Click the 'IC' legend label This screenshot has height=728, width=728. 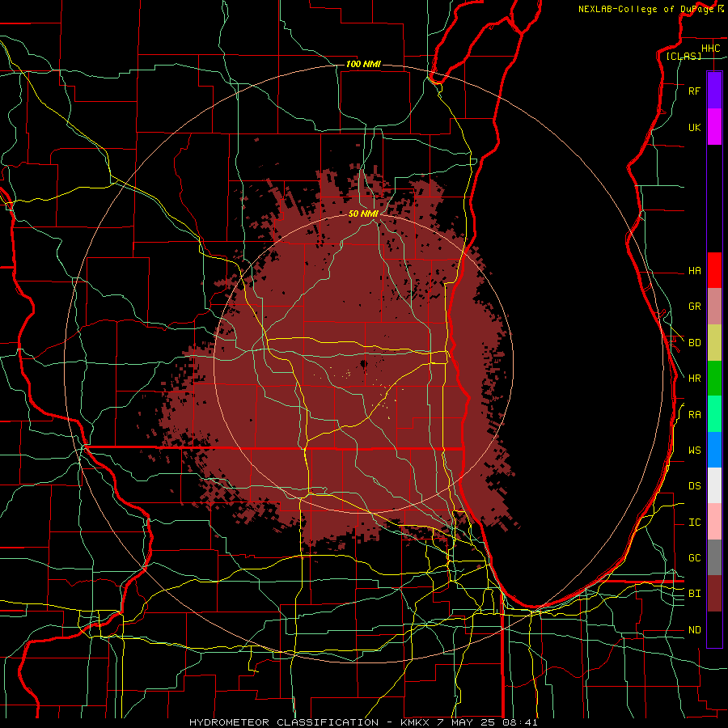pyautogui.click(x=695, y=523)
